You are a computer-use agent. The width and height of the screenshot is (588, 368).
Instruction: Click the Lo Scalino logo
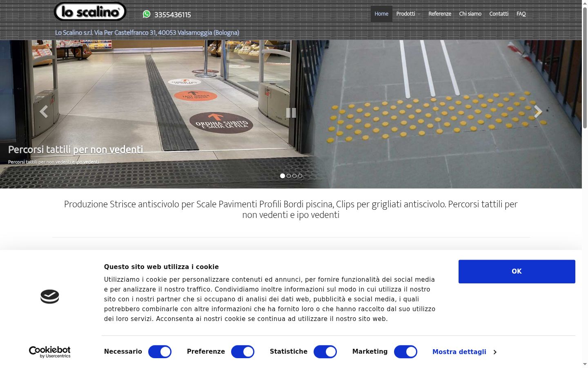point(90,11)
